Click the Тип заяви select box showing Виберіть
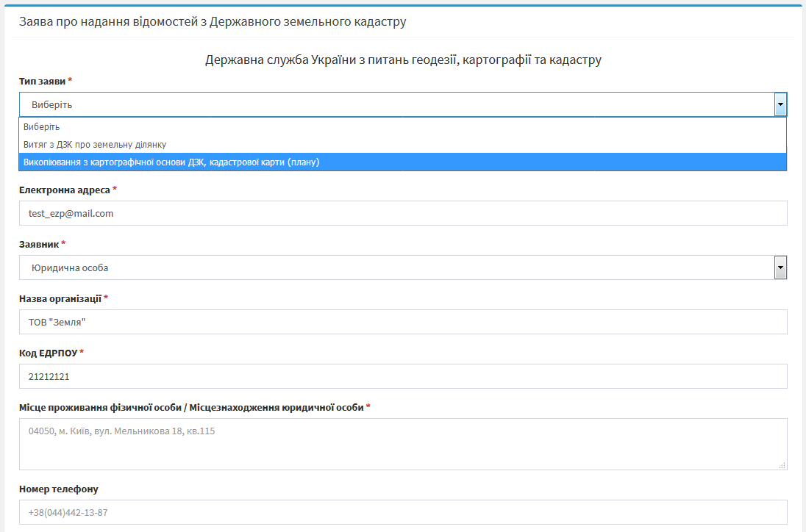 (x=396, y=105)
